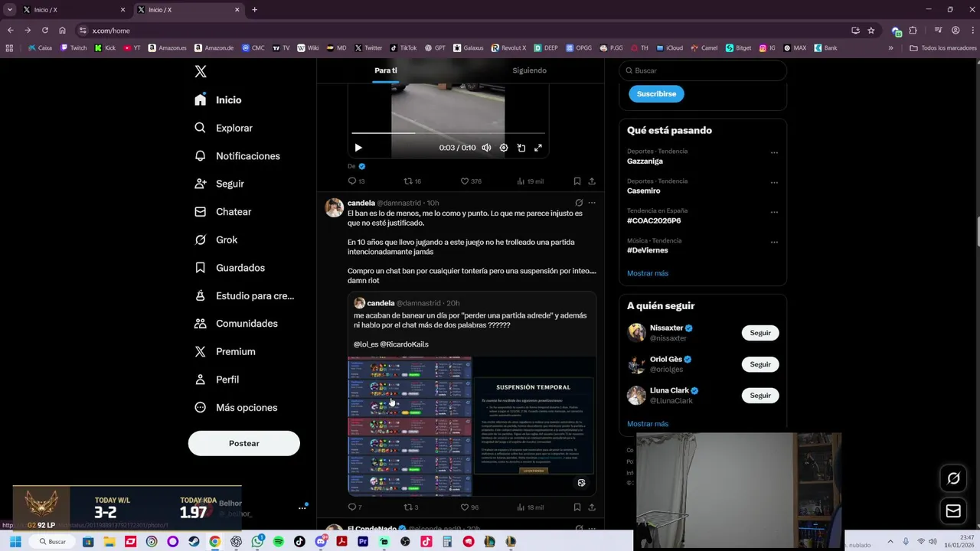The width and height of the screenshot is (980, 551).
Task: Open the TikTok bookmark
Action: pos(403,48)
